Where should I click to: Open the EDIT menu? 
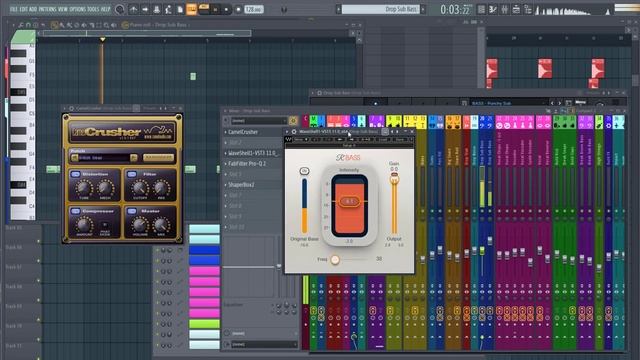(x=23, y=9)
